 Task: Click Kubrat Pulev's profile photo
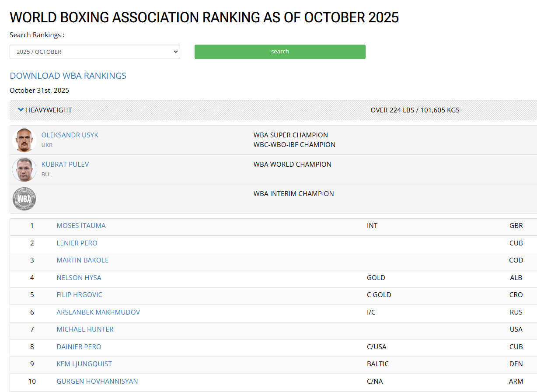click(x=24, y=169)
